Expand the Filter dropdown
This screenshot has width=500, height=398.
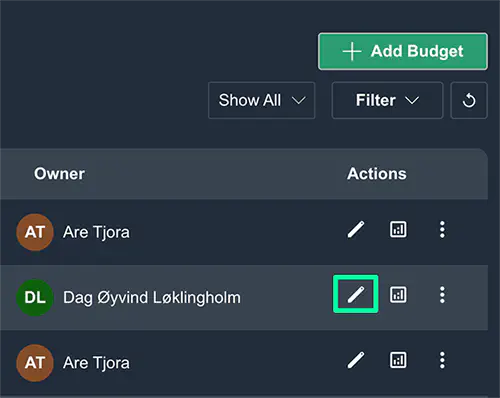(387, 100)
